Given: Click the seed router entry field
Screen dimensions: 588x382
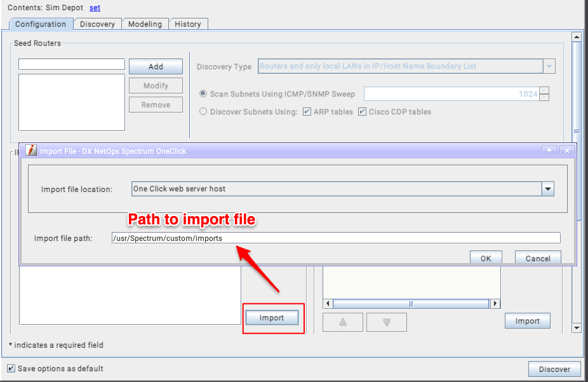Looking at the screenshot, I should [72, 64].
